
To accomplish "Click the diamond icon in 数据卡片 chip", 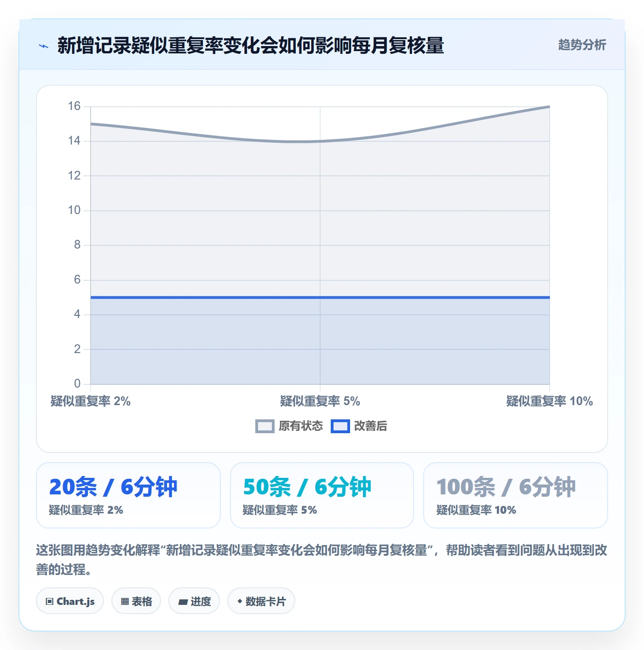I will (x=240, y=601).
